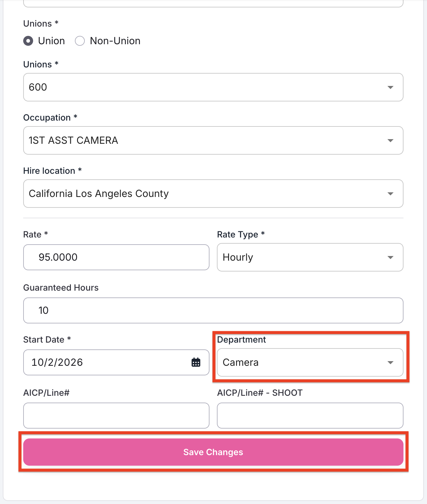Viewport: 427px width, 504px height.
Task: Click the Hire location caret arrow
Action: (x=390, y=194)
